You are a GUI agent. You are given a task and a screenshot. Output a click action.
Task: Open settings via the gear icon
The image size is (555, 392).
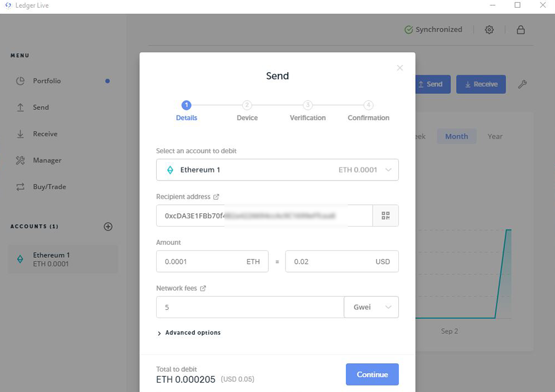(489, 30)
